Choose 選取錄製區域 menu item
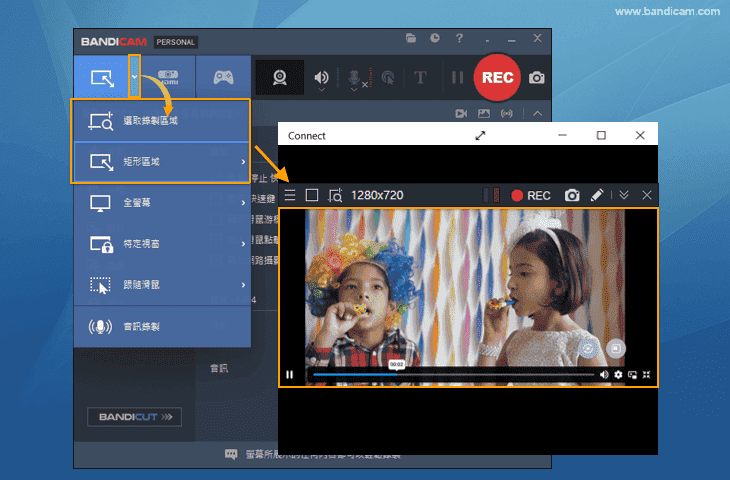 [162, 121]
